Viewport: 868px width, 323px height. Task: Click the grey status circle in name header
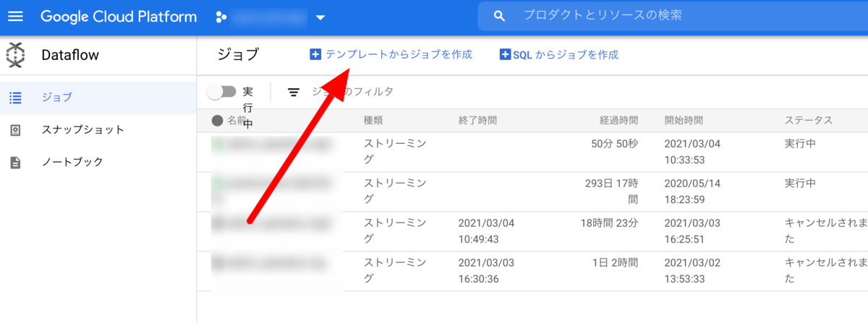point(217,121)
